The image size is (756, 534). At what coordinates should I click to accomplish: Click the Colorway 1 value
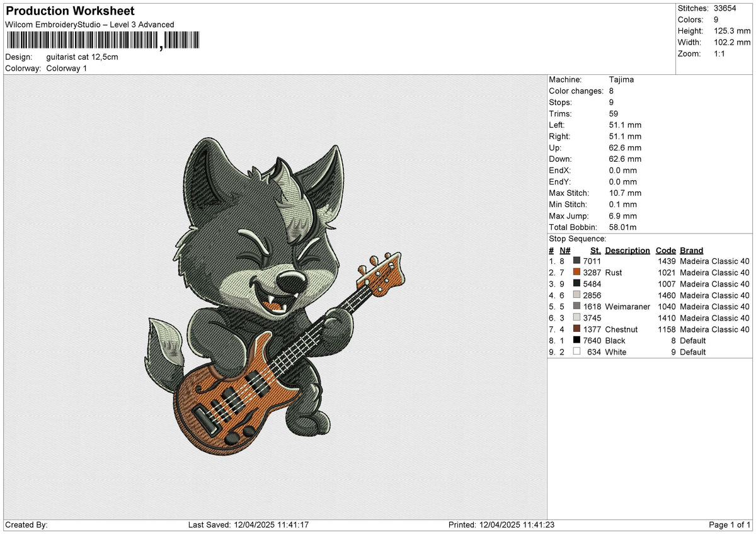coord(67,68)
